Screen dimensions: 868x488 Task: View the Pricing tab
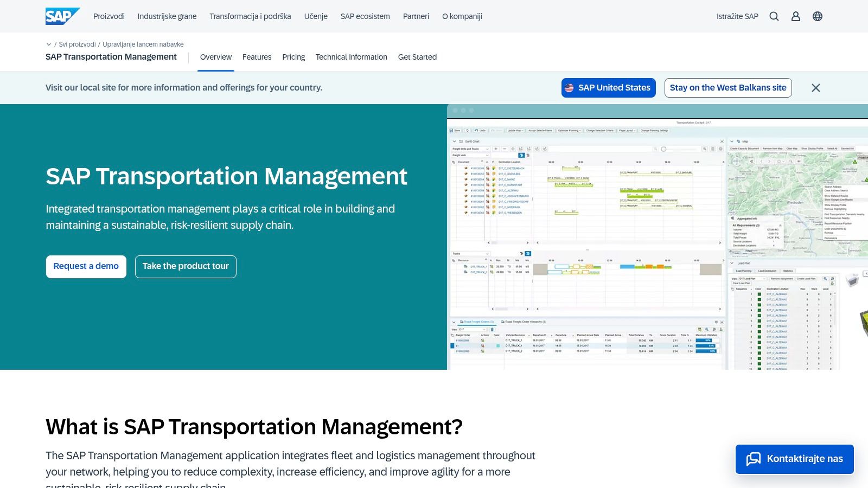coord(293,57)
